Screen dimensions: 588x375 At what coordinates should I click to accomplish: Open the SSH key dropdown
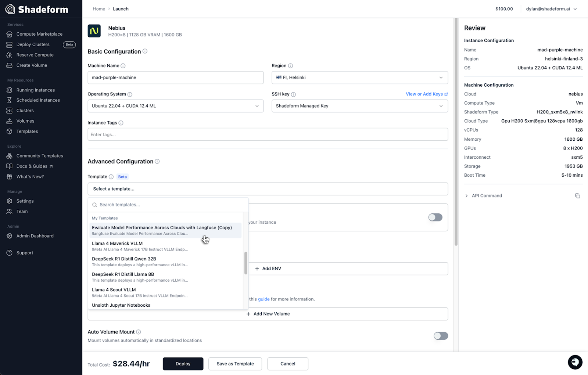click(359, 106)
